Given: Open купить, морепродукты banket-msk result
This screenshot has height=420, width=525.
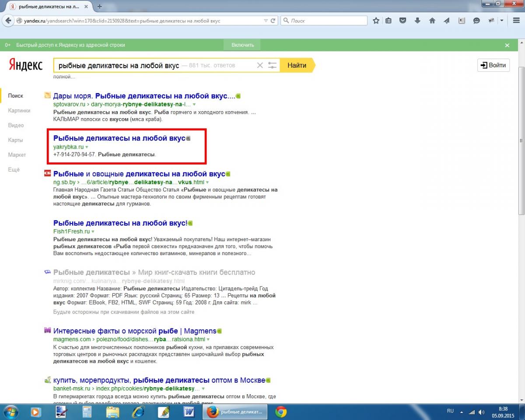Looking at the screenshot, I should 159,380.
